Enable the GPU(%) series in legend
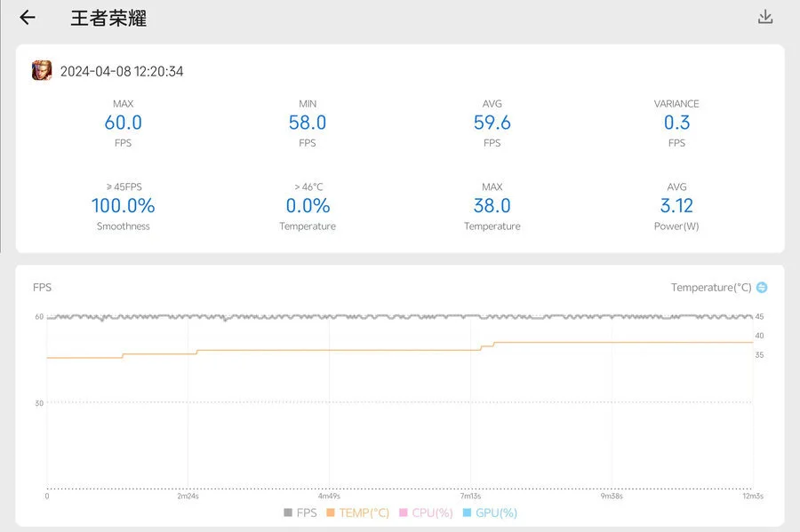This screenshot has width=800, height=532. pos(490,512)
